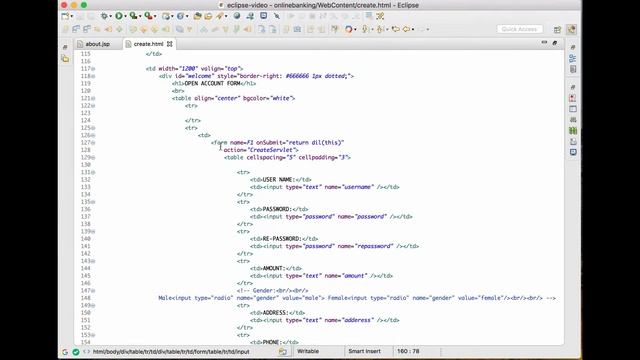This screenshot has height=360, width=640.
Task: Click the Skip All Breakpoints icon
Action: coord(277,16)
